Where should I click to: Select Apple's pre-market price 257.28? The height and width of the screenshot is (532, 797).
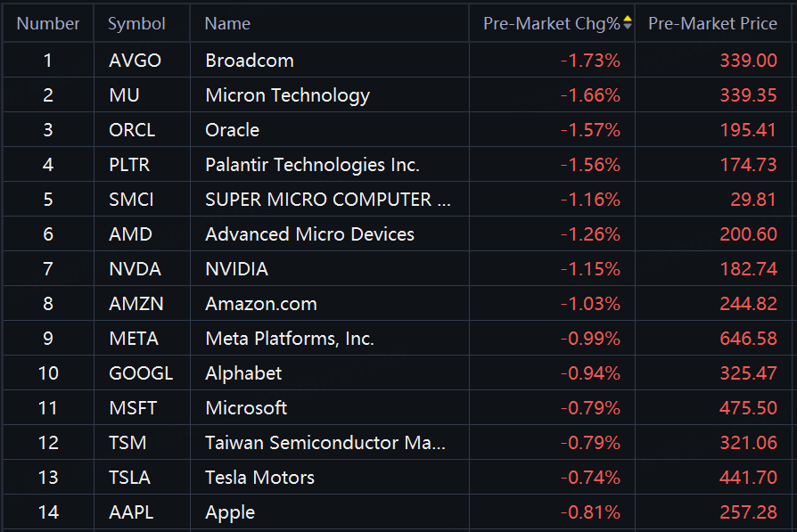(748, 512)
